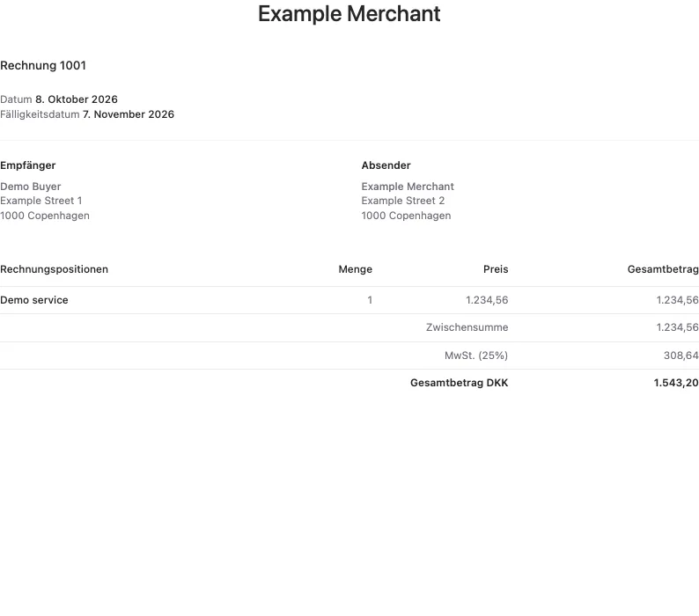The width and height of the screenshot is (699, 616).
Task: Select the Fälligkeitsdatum label
Action: pos(40,114)
